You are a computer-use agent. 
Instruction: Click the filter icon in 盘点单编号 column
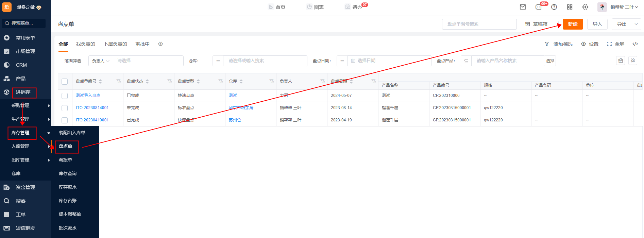tap(119, 81)
